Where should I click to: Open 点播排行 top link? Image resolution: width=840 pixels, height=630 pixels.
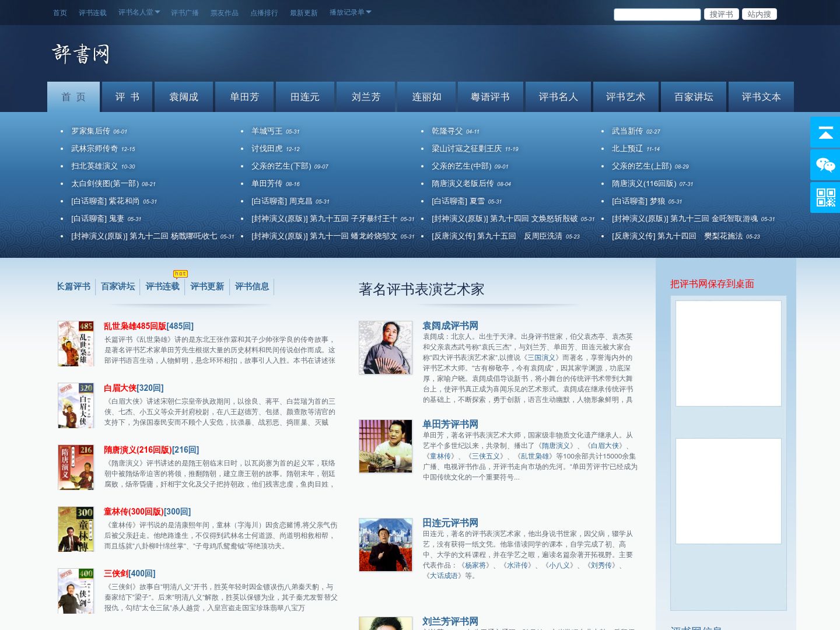(264, 13)
